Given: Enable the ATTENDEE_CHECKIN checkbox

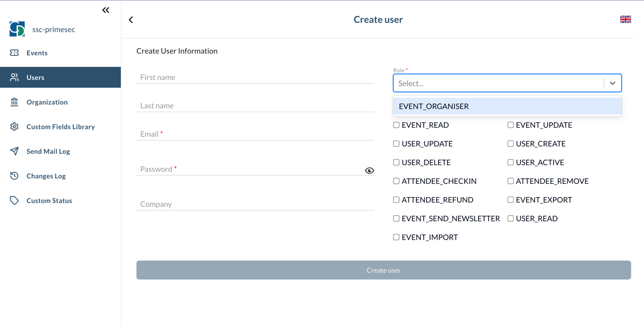Looking at the screenshot, I should pyautogui.click(x=396, y=181).
